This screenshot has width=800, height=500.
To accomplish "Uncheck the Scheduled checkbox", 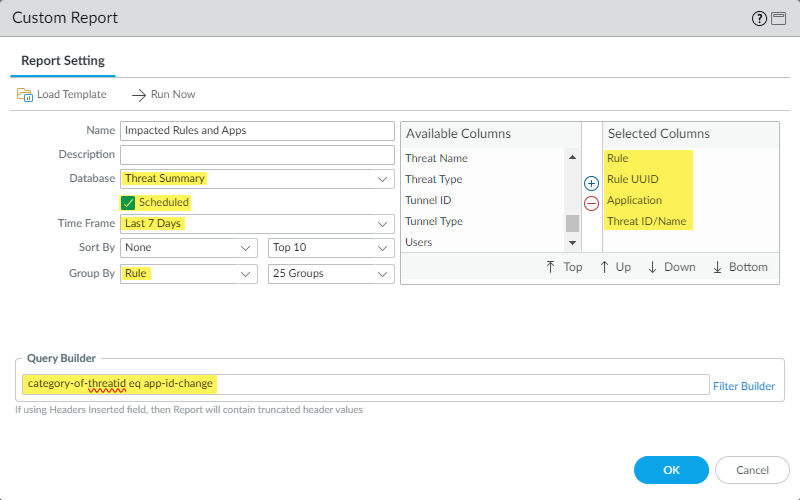I will point(128,202).
